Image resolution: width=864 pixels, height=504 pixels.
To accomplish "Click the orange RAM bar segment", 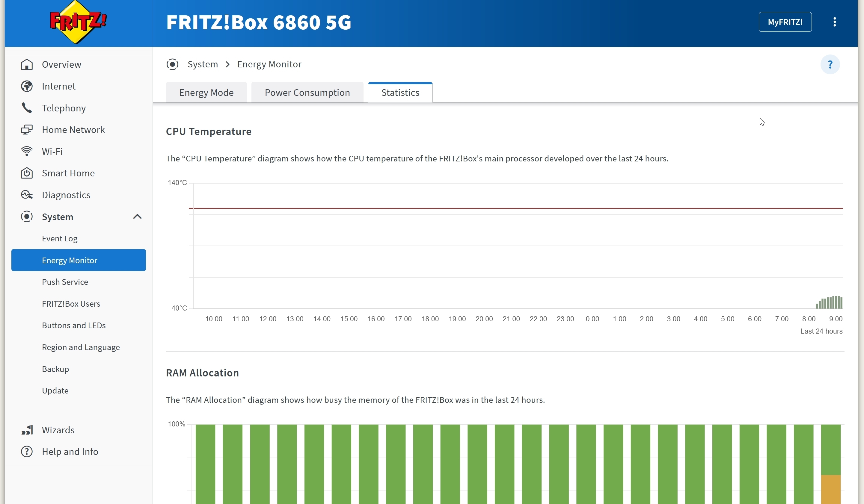I will click(x=831, y=489).
